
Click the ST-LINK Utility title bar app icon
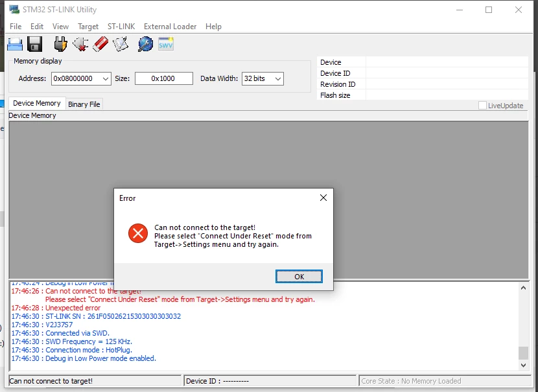(x=14, y=9)
